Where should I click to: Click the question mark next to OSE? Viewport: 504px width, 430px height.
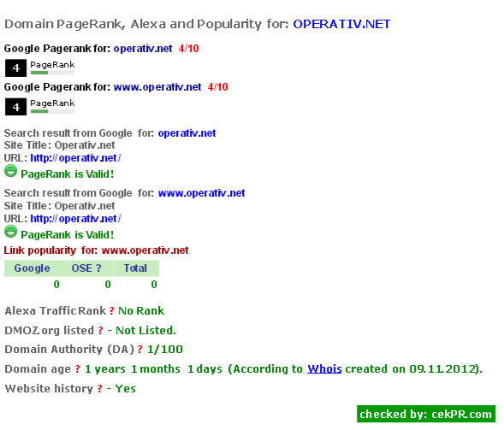pyautogui.click(x=98, y=268)
